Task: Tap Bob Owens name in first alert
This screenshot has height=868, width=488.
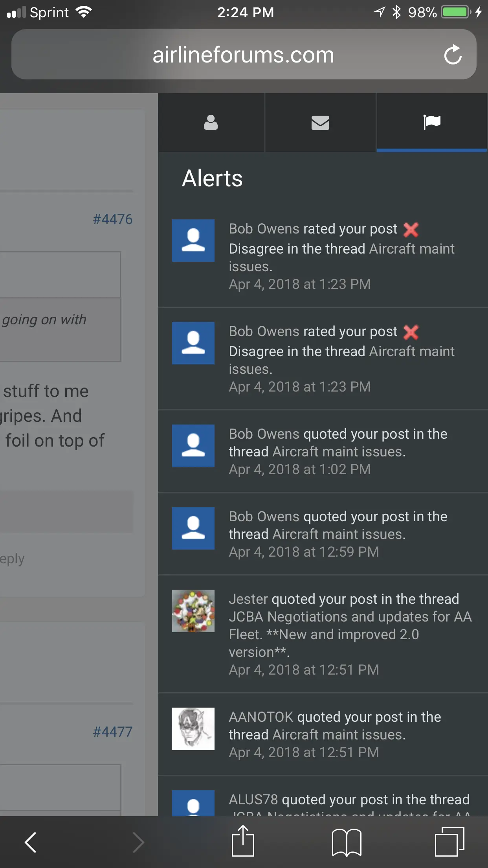Action: click(x=264, y=229)
